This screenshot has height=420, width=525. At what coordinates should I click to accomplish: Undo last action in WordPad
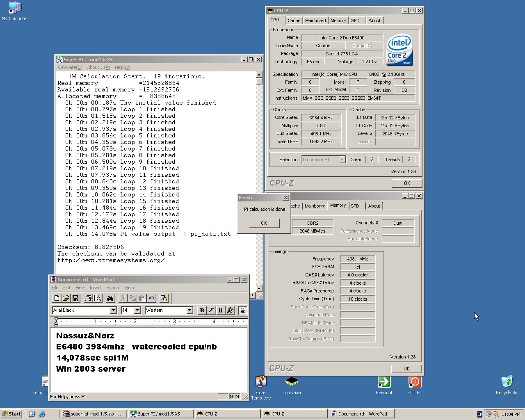[x=151, y=298]
